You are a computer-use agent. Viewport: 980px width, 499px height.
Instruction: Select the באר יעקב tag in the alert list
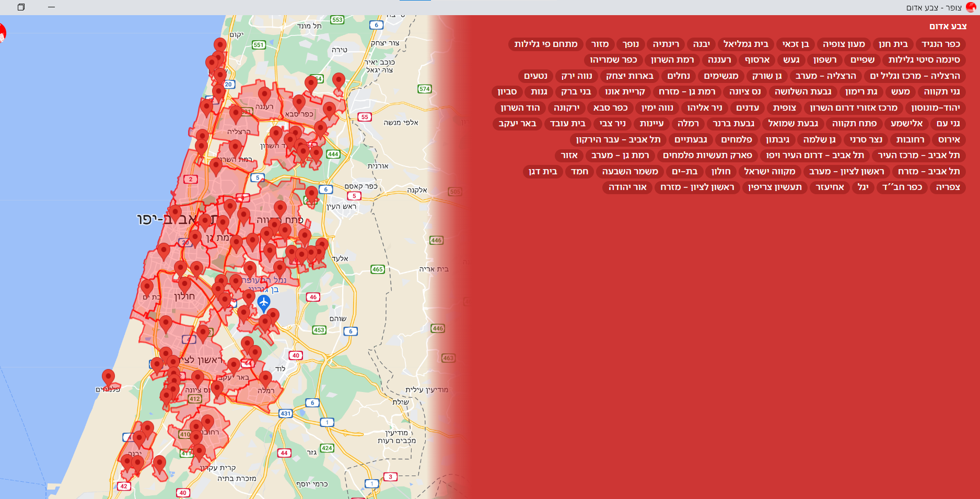point(517,124)
